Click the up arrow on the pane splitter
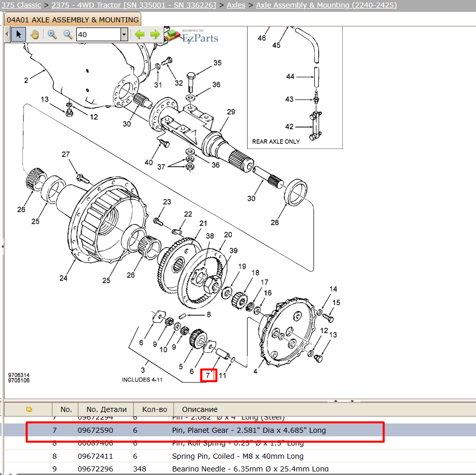 (336, 401)
